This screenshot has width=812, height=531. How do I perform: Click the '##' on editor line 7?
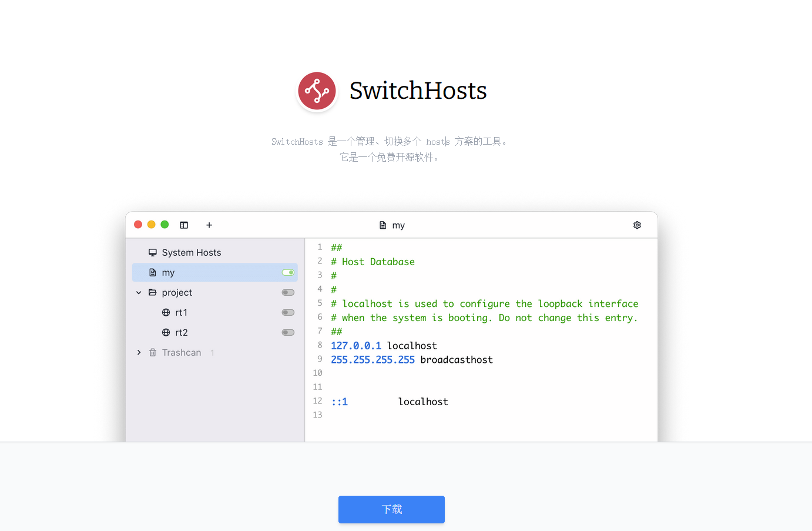pyautogui.click(x=336, y=332)
